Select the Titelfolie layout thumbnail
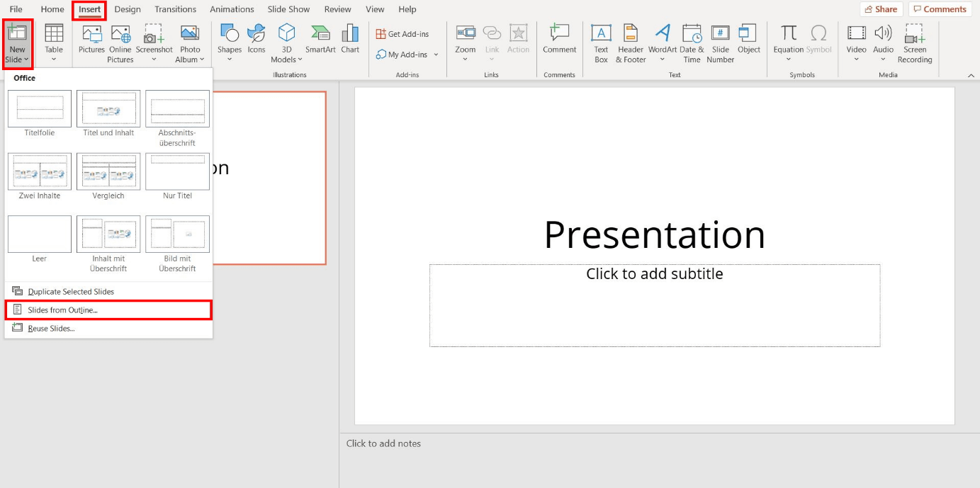 pyautogui.click(x=40, y=108)
